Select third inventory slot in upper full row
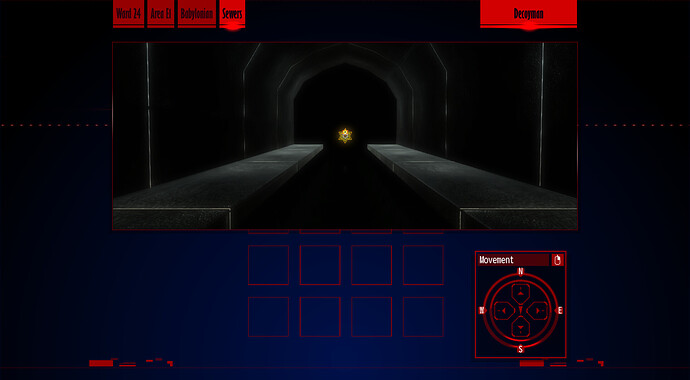Screen dimensions: 690x380 click(x=371, y=265)
